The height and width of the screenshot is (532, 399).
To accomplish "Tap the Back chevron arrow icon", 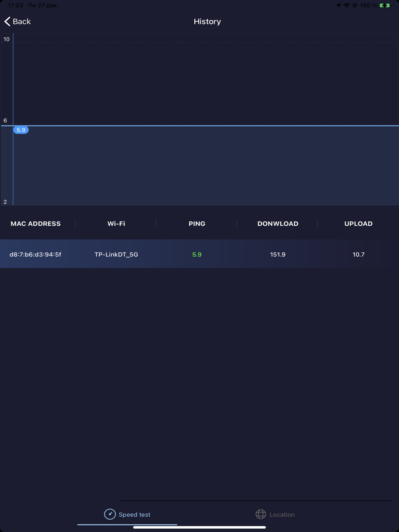I will [x=7, y=22].
